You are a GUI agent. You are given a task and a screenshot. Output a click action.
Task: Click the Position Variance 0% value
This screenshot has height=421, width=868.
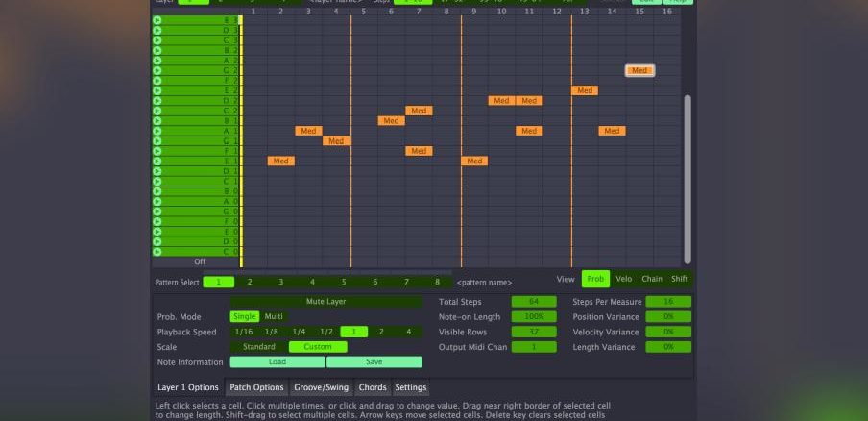(668, 317)
